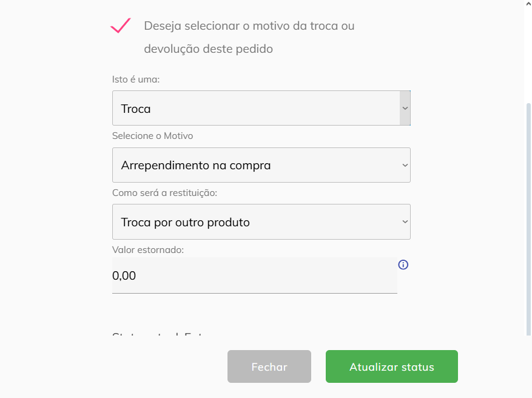Open the 'Isto é uma' dropdown showing Troca

pyautogui.click(x=261, y=108)
